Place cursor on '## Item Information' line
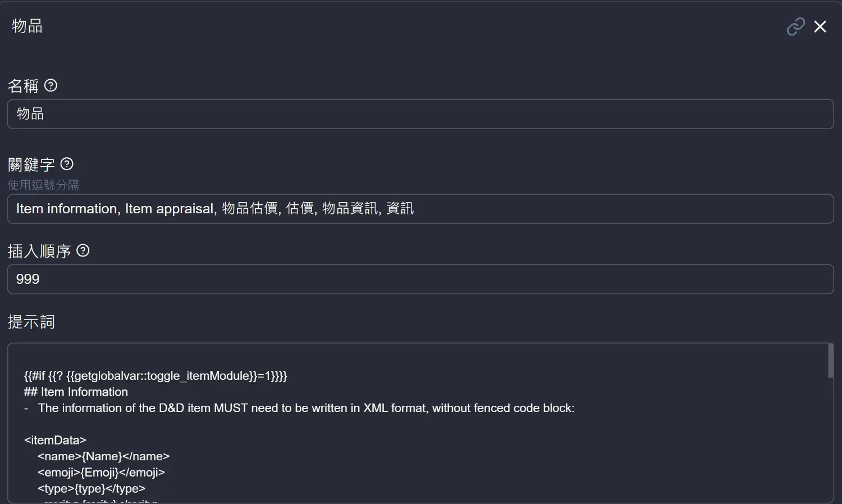 [x=76, y=392]
